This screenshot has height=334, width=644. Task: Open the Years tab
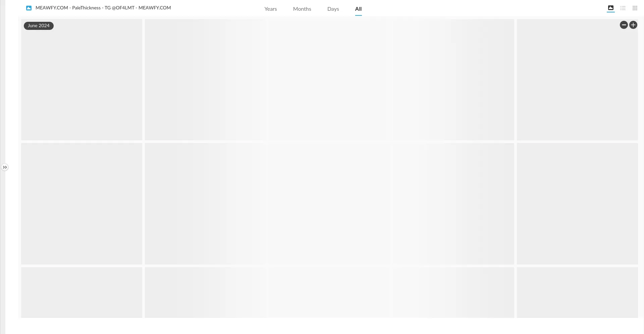click(x=270, y=9)
